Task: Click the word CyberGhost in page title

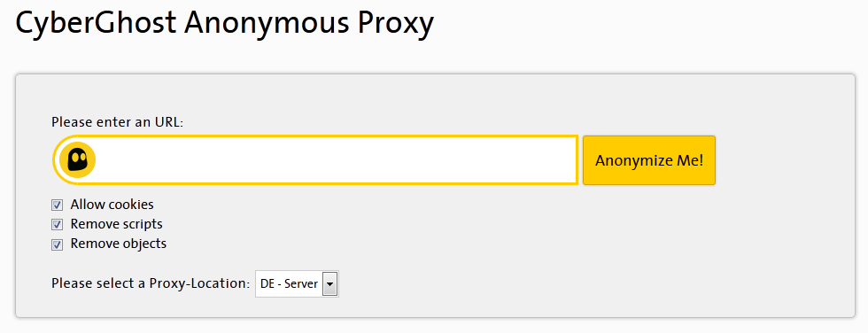Action: click(96, 23)
